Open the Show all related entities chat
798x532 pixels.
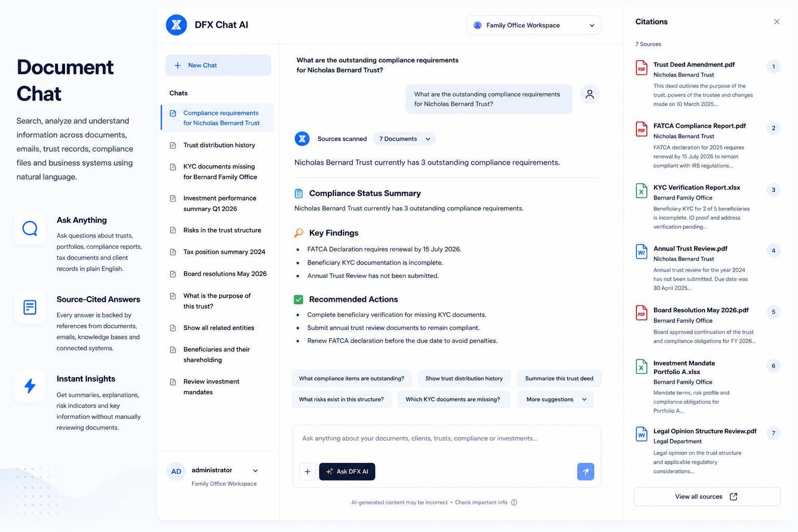(x=218, y=328)
